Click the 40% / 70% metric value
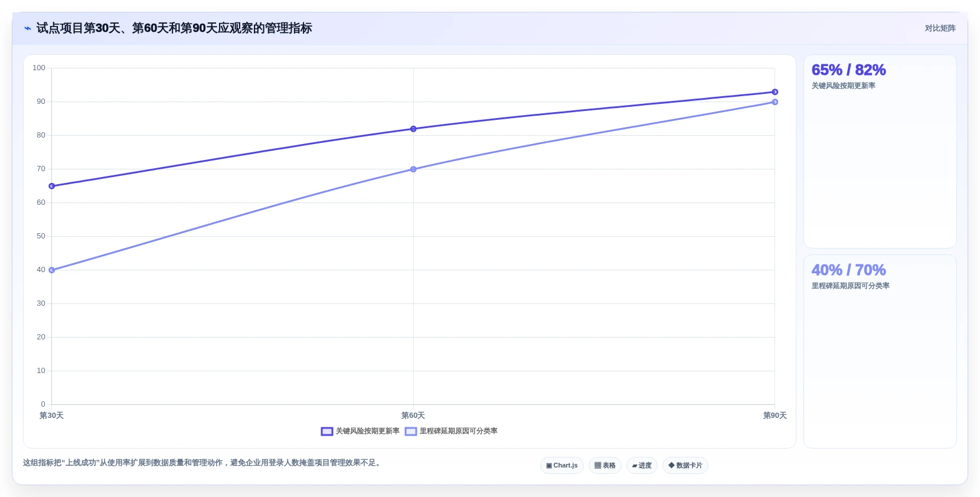The height and width of the screenshot is (497, 980). coord(848,270)
